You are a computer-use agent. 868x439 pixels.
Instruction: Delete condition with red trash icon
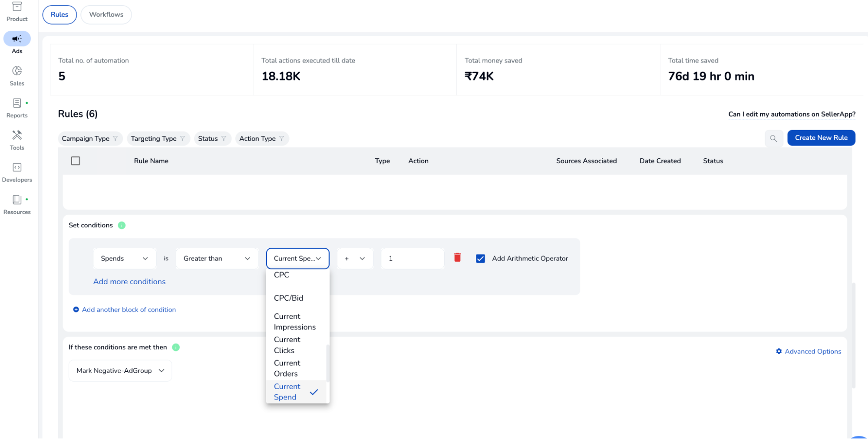click(x=457, y=258)
